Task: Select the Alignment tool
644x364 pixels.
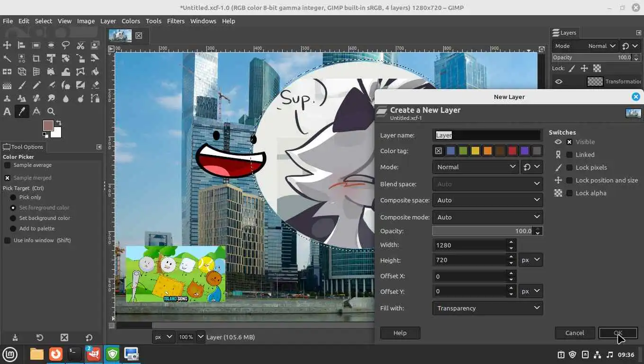Action: click(21, 45)
